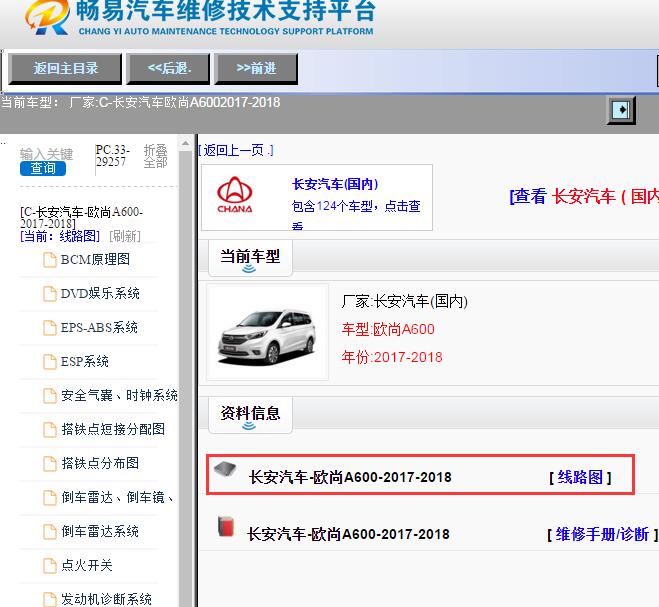This screenshot has height=607, width=659.
Task: Click the 返回上一页 link
Action: pos(236,150)
